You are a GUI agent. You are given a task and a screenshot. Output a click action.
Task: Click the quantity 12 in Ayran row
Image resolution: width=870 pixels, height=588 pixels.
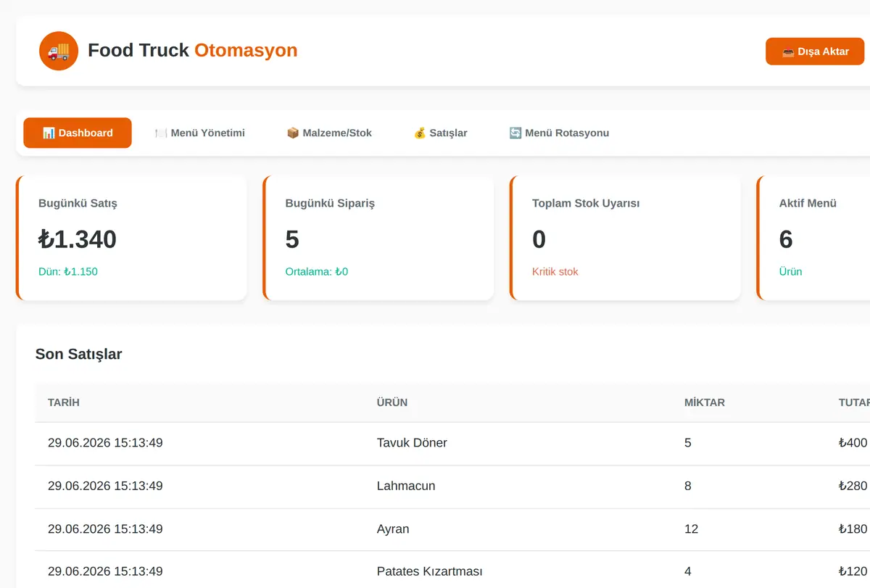692,529
